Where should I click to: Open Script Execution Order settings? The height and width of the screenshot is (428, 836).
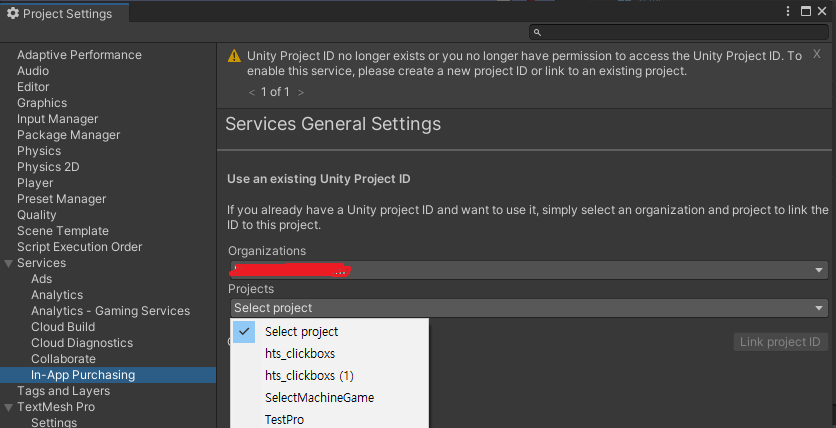coord(79,247)
